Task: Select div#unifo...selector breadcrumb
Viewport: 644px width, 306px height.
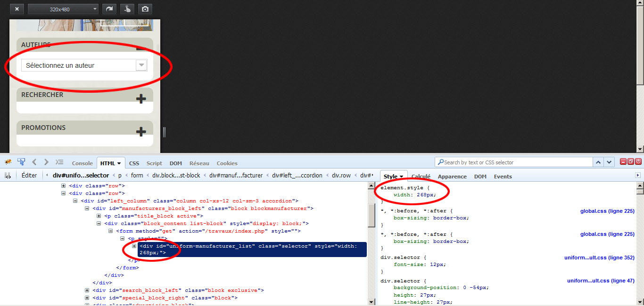Action: click(81, 176)
